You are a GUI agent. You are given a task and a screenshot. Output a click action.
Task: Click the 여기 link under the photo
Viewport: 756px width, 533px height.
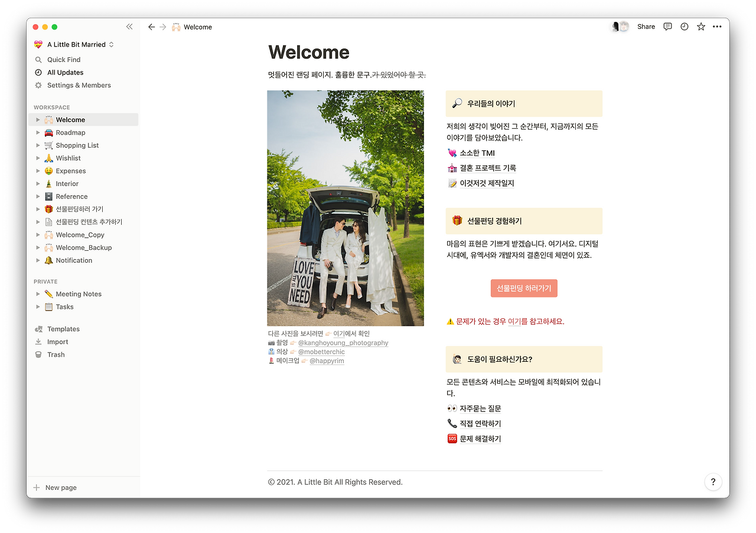point(340,333)
